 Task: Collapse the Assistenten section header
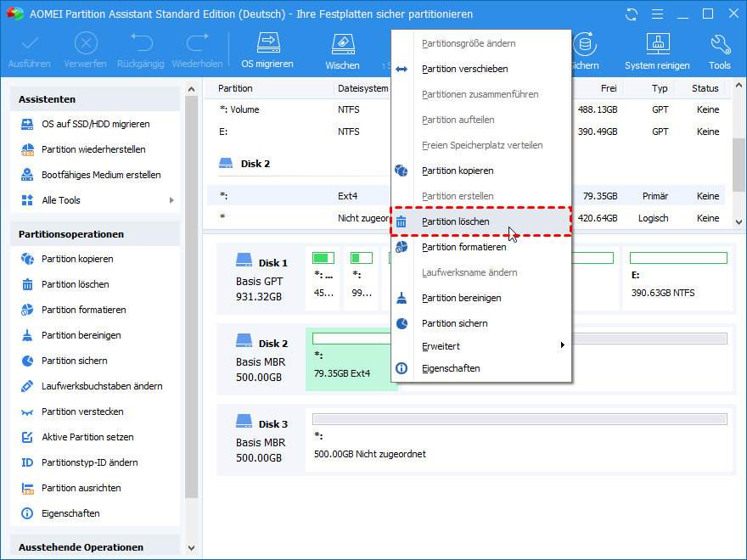point(95,99)
